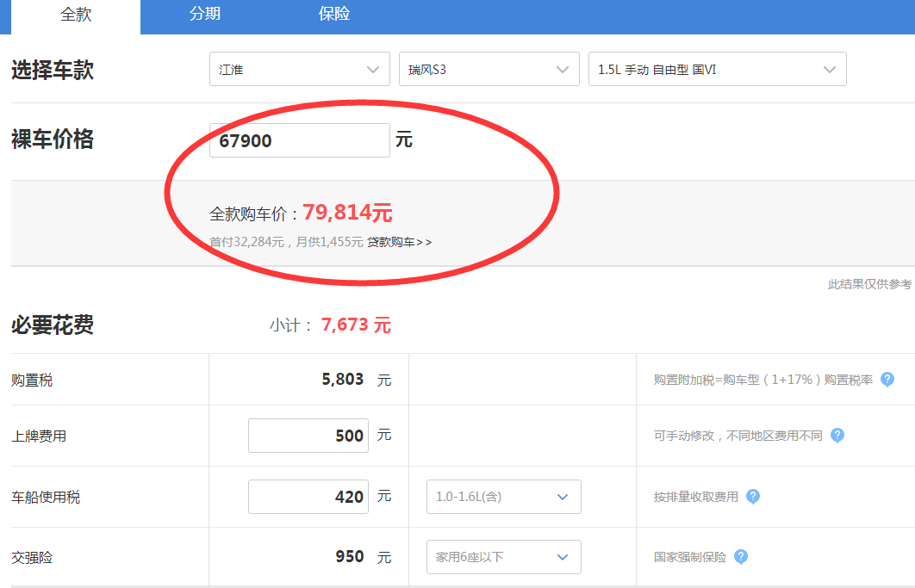915x588 pixels.
Task: Open the 1.5L 手动 自由型 国VI trim dropdown
Action: [x=717, y=70]
